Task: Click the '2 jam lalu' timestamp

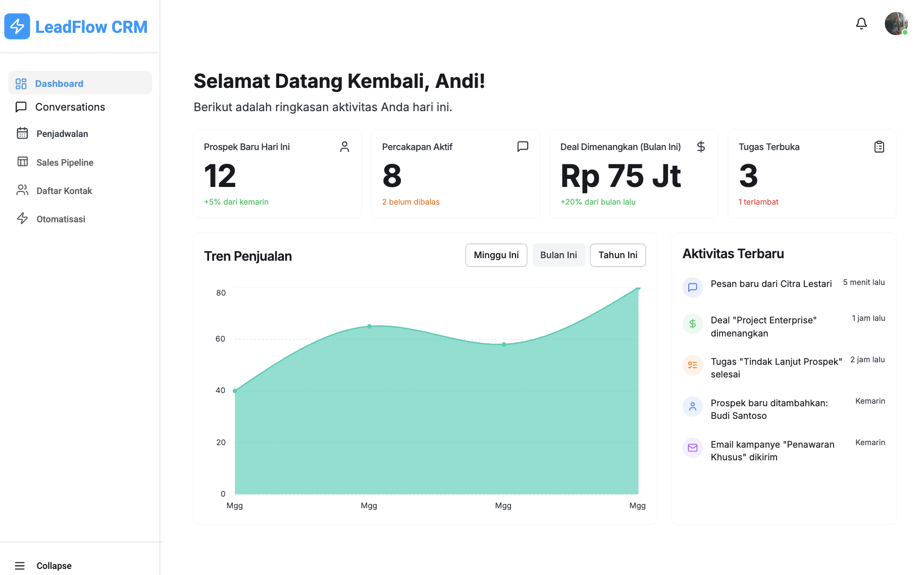Action: pyautogui.click(x=867, y=360)
